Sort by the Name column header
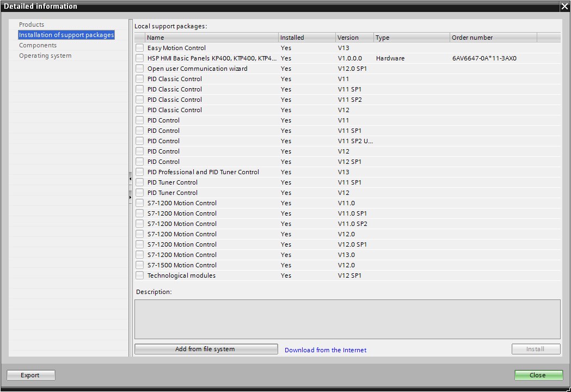The width and height of the screenshot is (571, 392). pos(212,38)
